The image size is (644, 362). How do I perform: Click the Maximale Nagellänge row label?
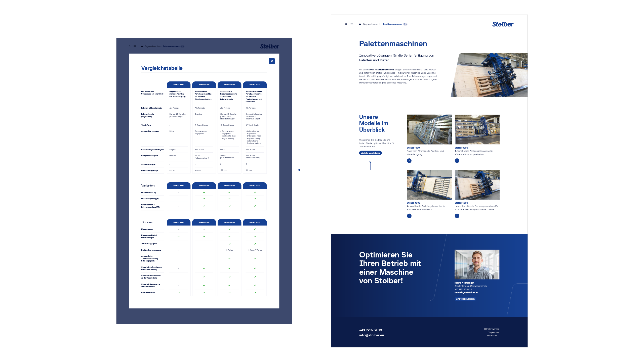(x=150, y=170)
